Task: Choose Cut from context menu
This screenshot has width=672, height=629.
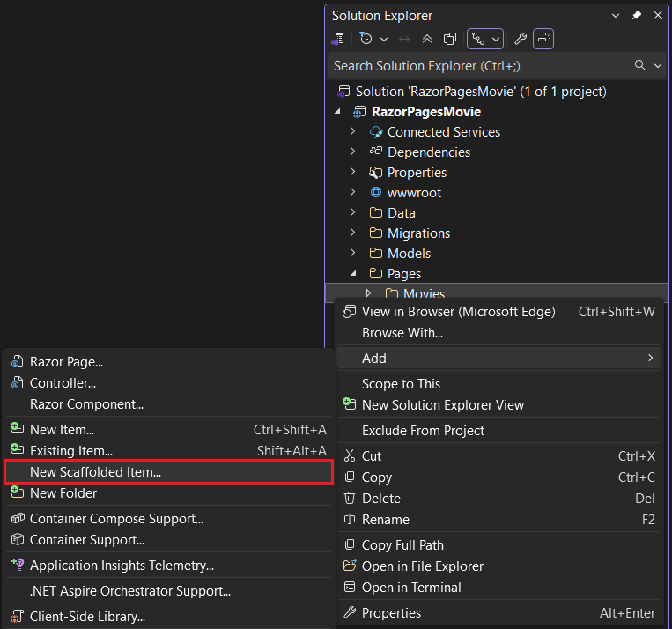Action: tap(498, 456)
